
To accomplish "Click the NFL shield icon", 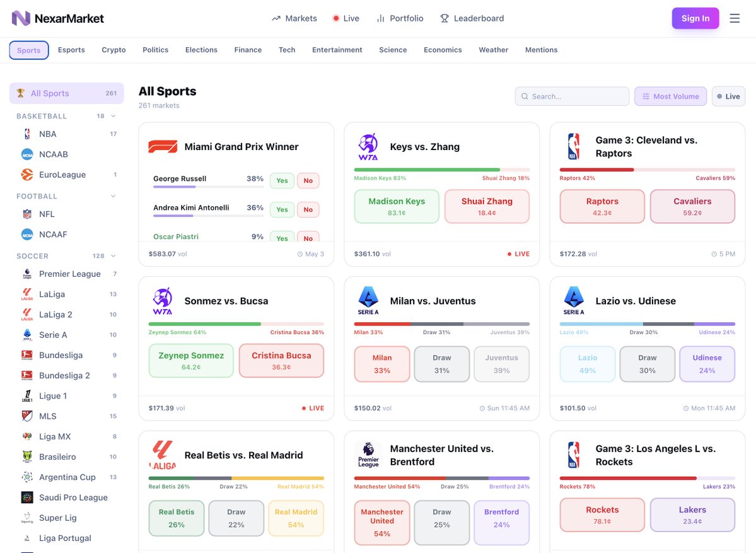I will coord(27,214).
